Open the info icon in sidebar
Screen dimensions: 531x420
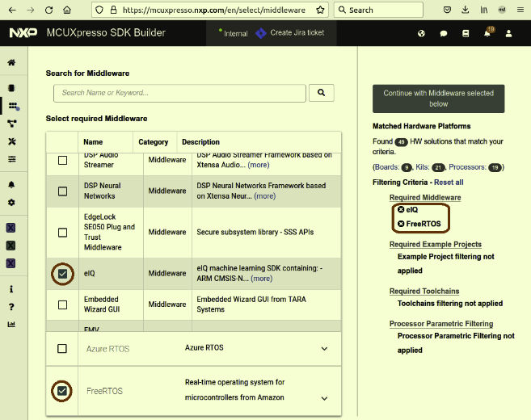[11, 289]
